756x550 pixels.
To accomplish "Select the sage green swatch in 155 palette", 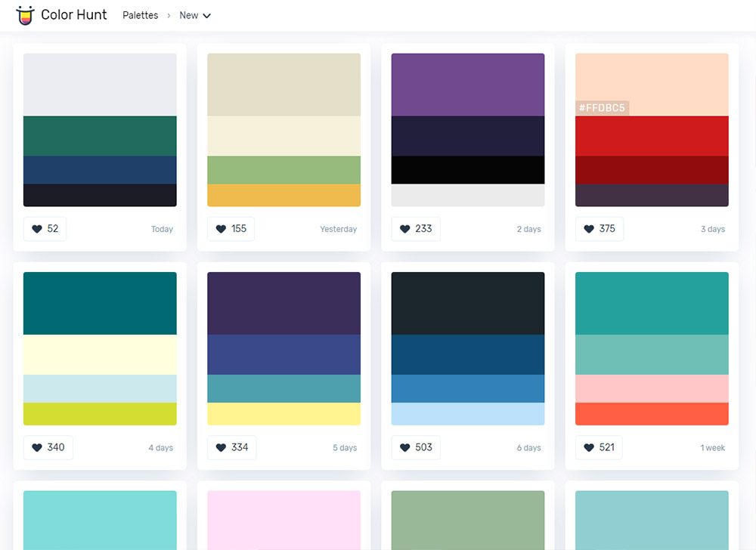I will 284,170.
